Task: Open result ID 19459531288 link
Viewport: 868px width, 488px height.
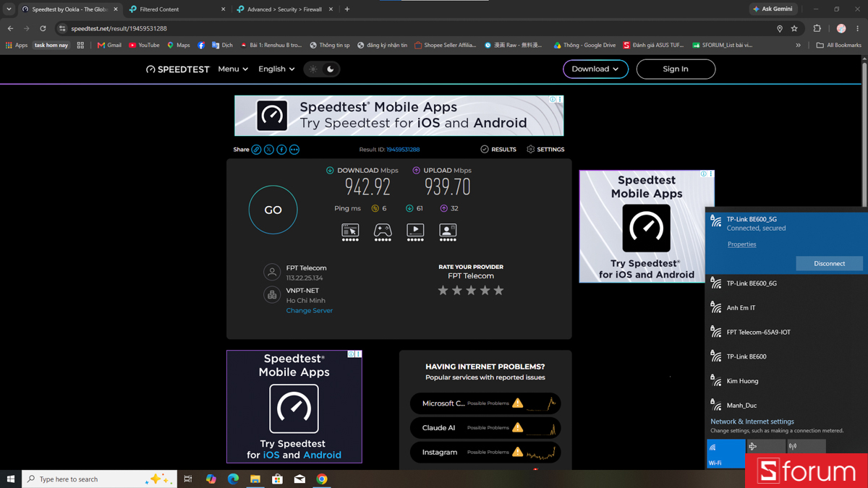Action: click(403, 150)
